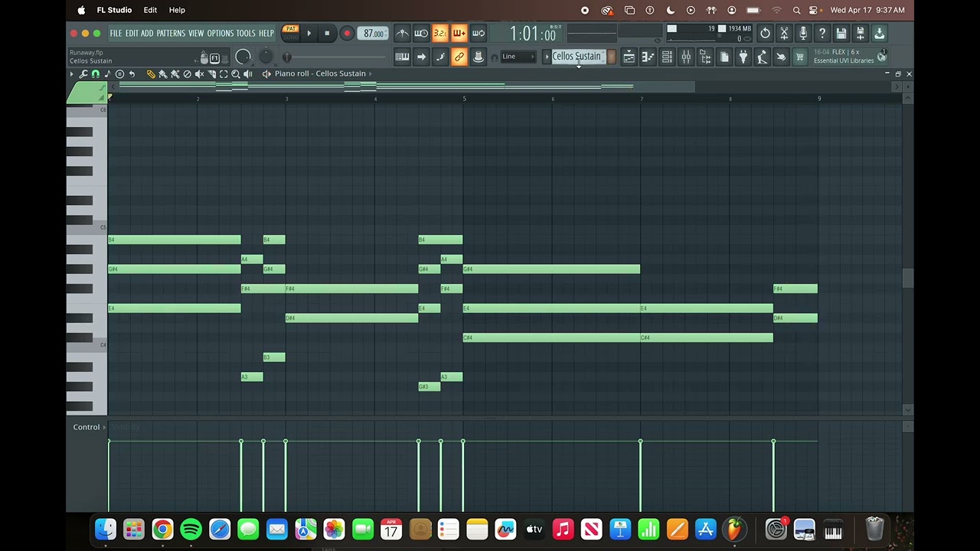980x551 pixels.
Task: Click the song position slider handle
Action: (287, 57)
